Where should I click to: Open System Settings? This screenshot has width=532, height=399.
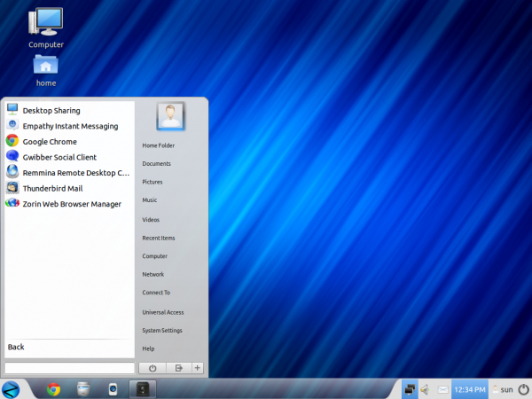[x=162, y=331]
